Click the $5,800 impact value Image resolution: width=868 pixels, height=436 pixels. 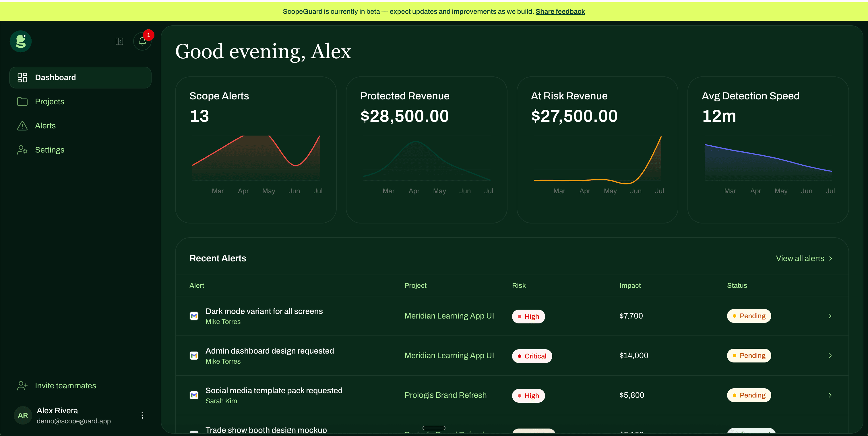point(632,395)
